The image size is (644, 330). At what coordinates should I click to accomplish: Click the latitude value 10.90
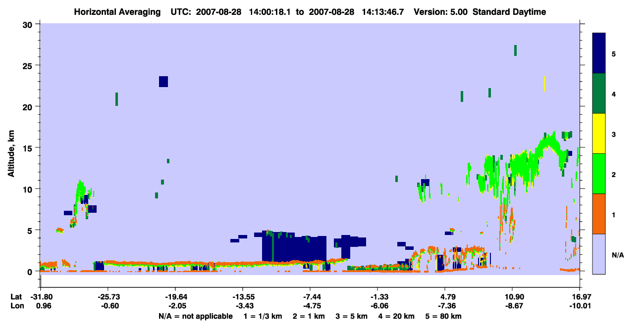[512, 297]
